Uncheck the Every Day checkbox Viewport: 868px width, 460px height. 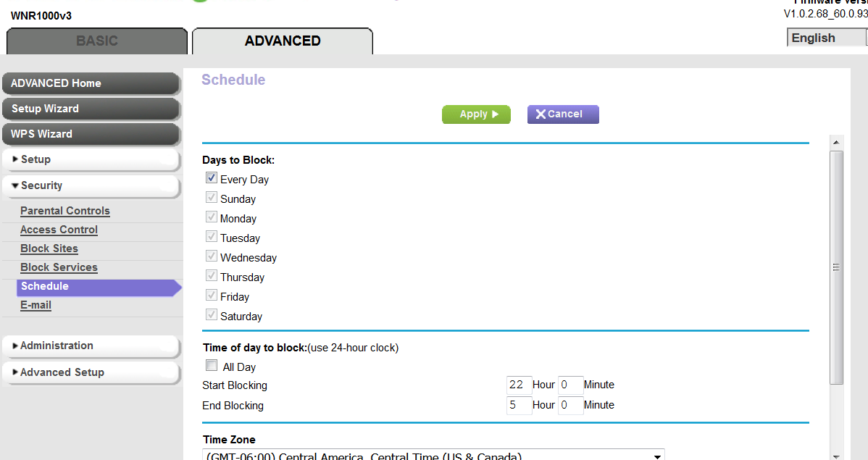click(x=212, y=178)
